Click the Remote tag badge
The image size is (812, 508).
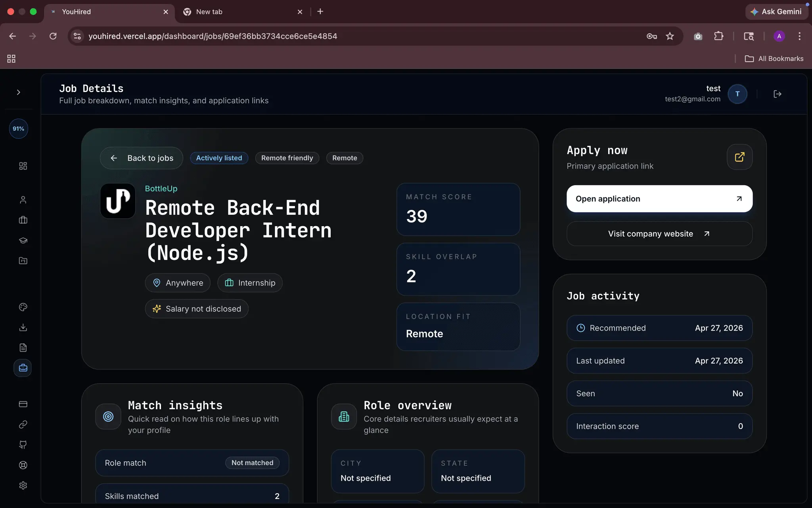tap(345, 158)
